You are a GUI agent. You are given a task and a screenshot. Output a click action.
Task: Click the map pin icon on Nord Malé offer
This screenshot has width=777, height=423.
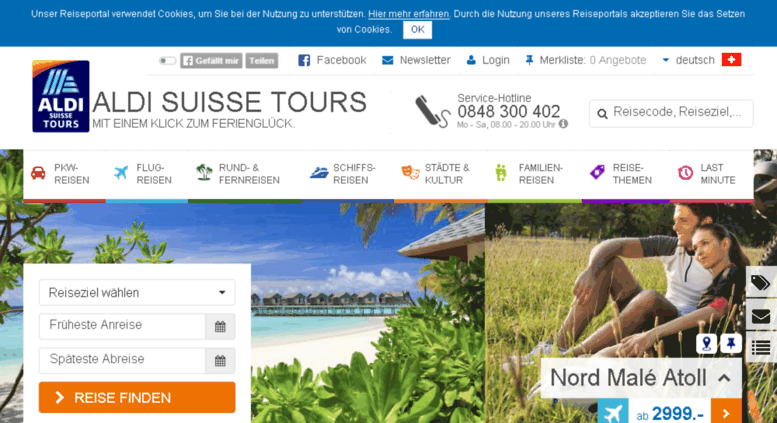706,343
